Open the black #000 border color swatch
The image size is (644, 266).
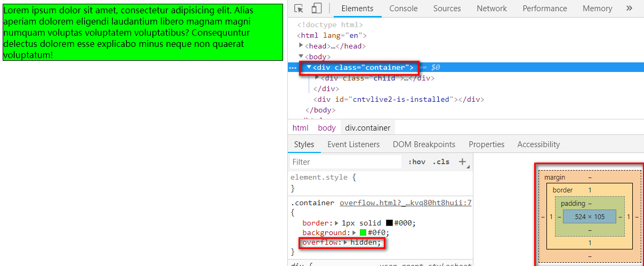[389, 223]
